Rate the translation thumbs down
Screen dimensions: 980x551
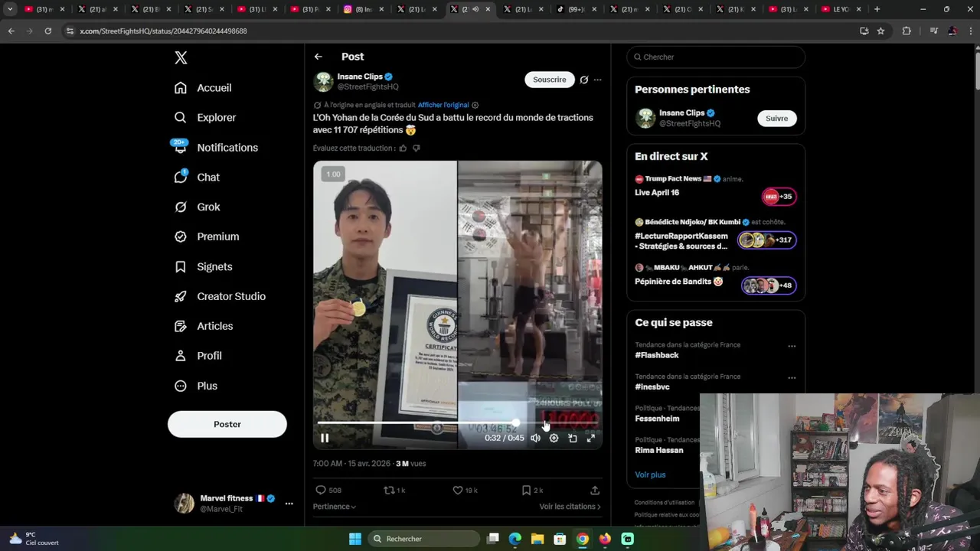tap(416, 148)
